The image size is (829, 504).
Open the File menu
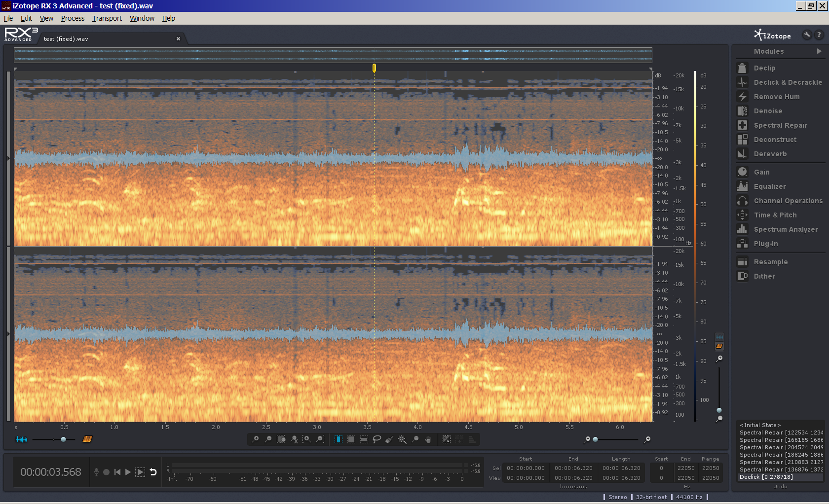click(x=8, y=18)
